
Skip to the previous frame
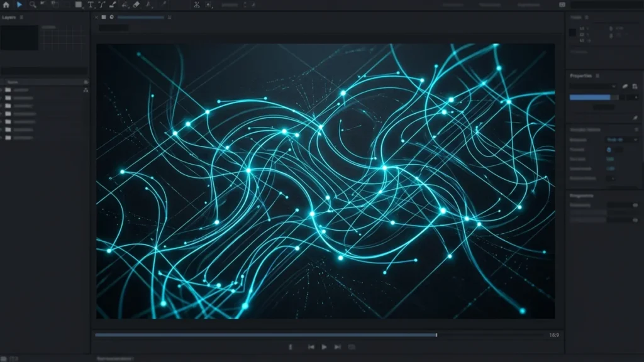coord(311,347)
